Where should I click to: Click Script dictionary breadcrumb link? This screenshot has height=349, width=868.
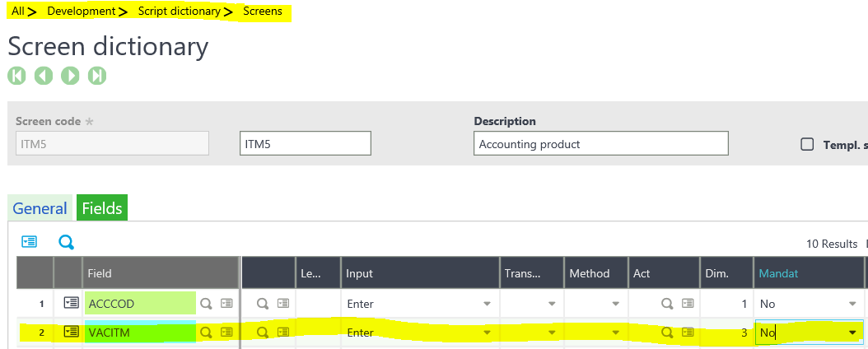(179, 12)
